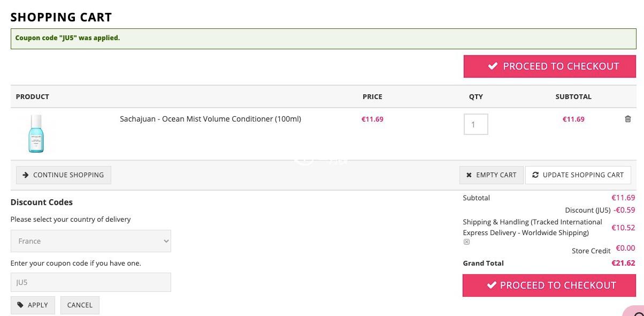Click the QTY column header
This screenshot has width=644, height=316.
tap(476, 97)
